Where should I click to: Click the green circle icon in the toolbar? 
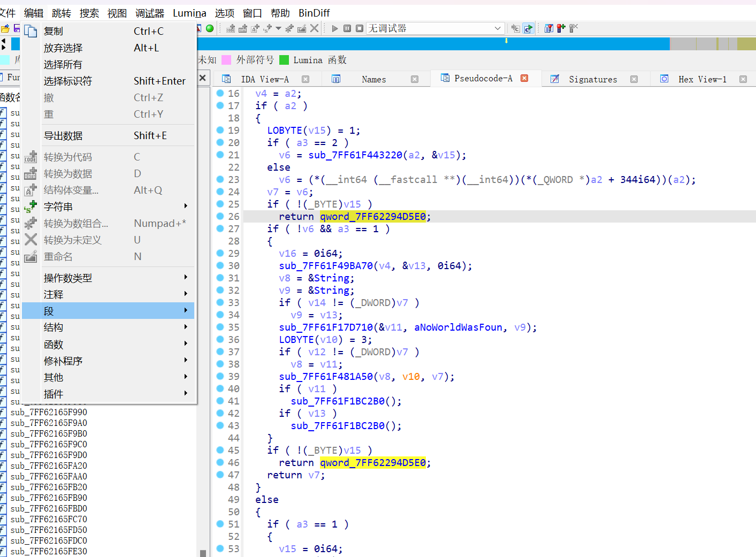coord(210,28)
